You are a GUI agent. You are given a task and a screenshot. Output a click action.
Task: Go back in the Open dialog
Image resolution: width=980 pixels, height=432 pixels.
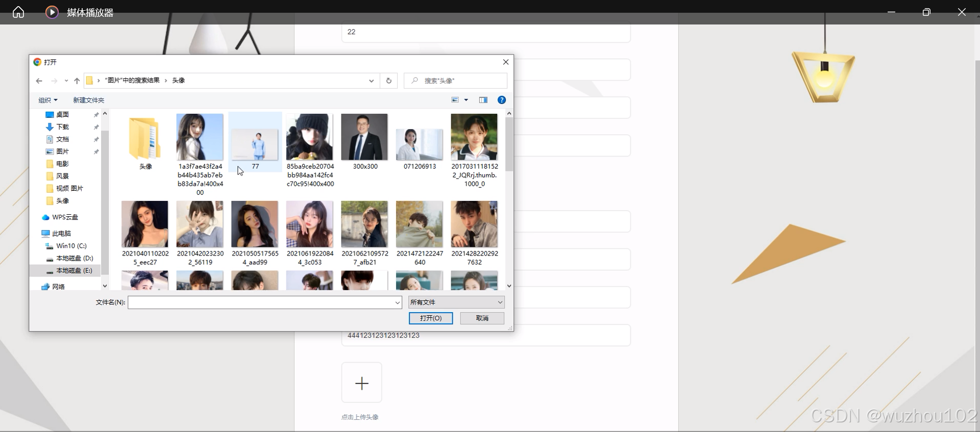pos(39,81)
